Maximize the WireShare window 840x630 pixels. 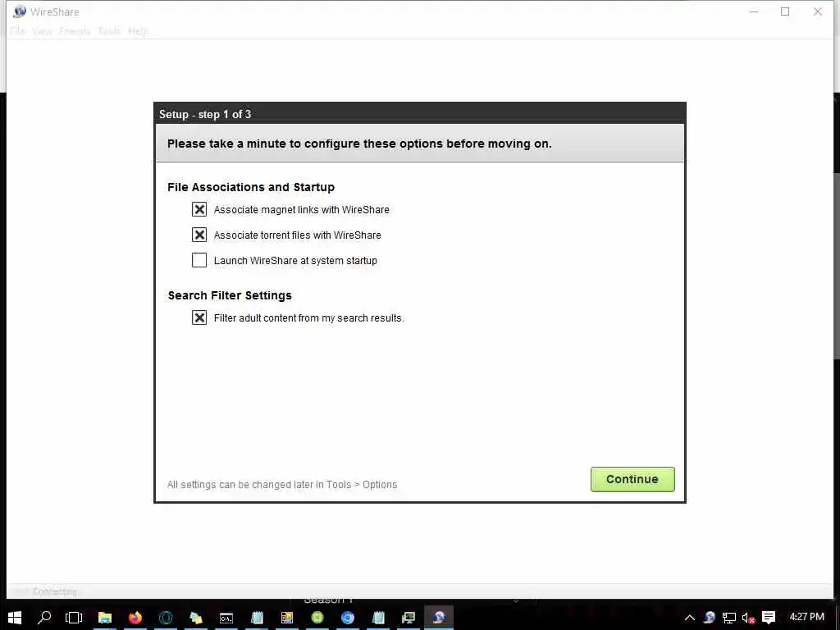pyautogui.click(x=785, y=11)
